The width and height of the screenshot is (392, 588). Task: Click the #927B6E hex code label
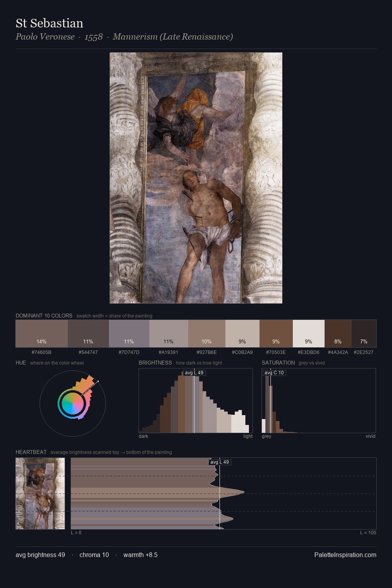tap(207, 352)
